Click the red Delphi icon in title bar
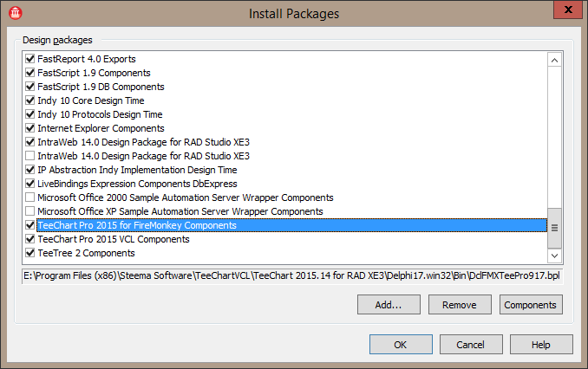Viewport: 588px width, 369px height. pyautogui.click(x=16, y=13)
